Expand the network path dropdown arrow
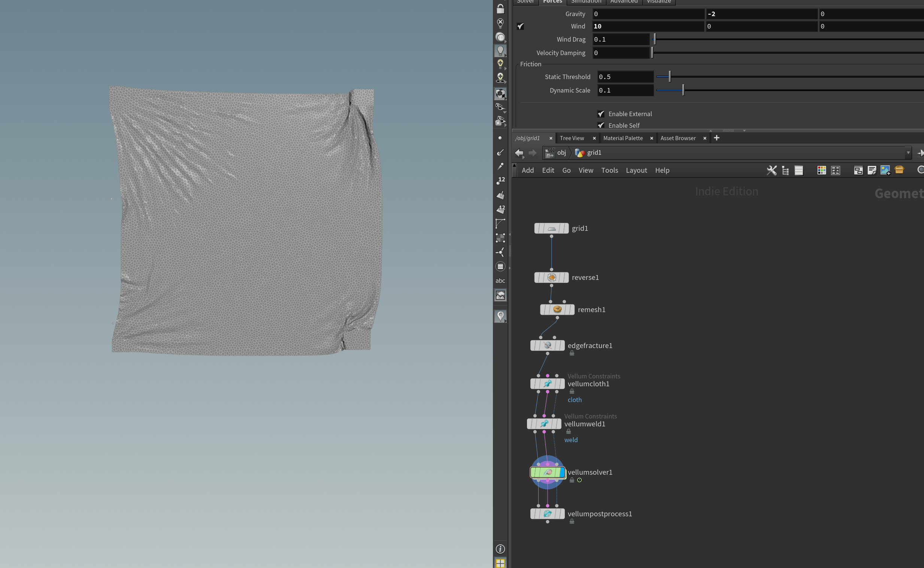This screenshot has width=924, height=568. (908, 152)
